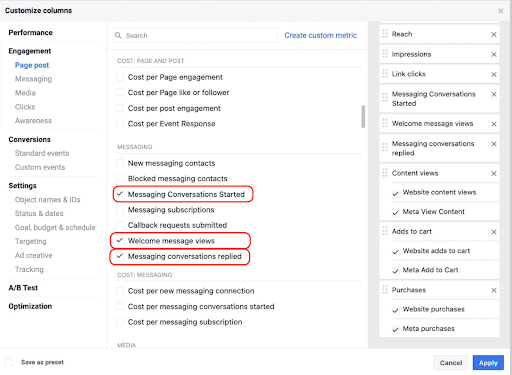Select Standard events under Conversions
Image resolution: width=512 pixels, height=375 pixels.
click(x=42, y=153)
